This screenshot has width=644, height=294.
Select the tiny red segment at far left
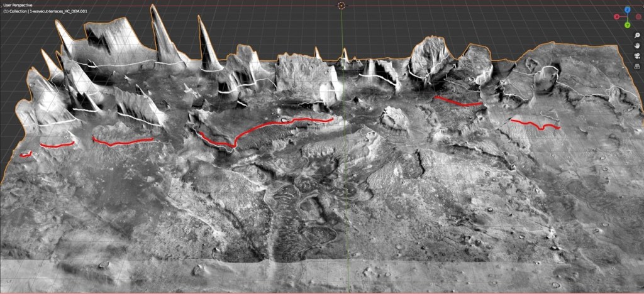click(26, 154)
